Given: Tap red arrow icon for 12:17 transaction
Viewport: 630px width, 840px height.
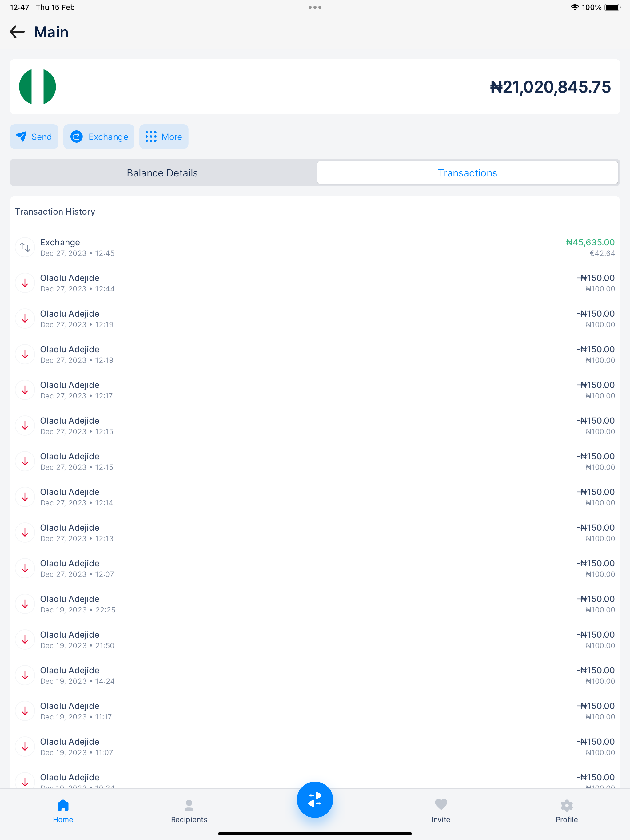Looking at the screenshot, I should coord(25,390).
